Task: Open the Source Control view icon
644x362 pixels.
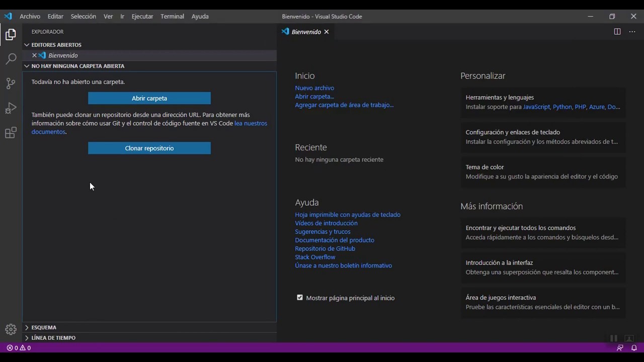Action: click(11, 83)
